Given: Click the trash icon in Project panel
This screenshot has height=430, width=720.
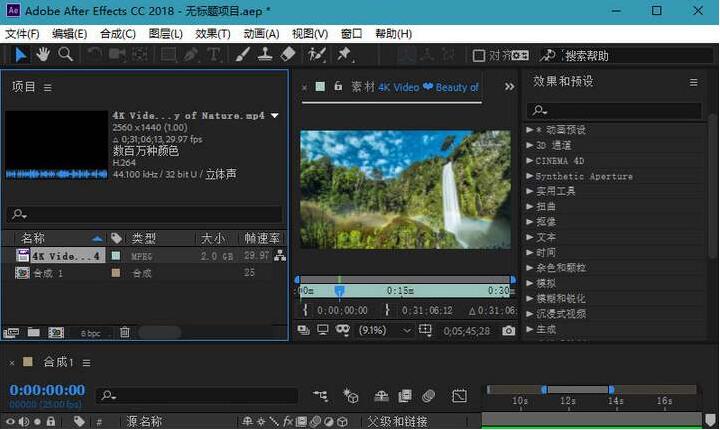Looking at the screenshot, I should point(125,332).
